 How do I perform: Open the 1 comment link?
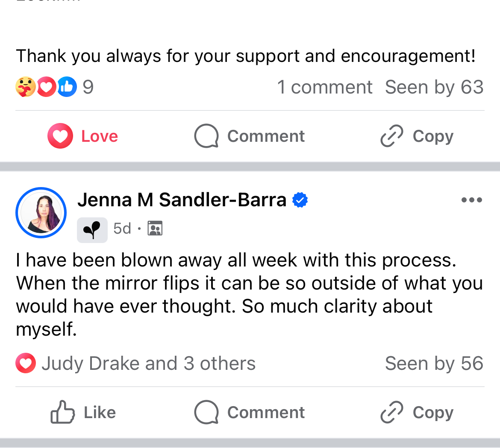pyautogui.click(x=325, y=87)
